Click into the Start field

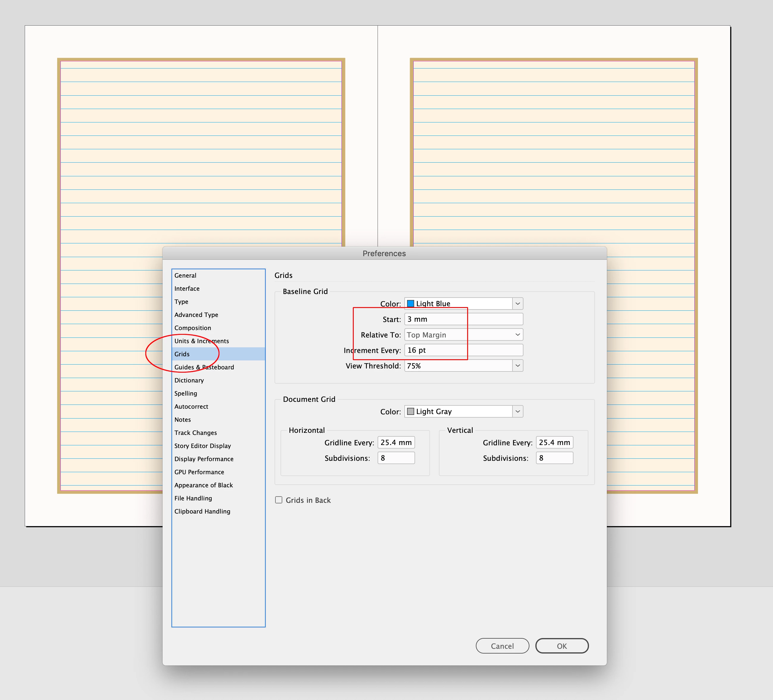pos(463,319)
